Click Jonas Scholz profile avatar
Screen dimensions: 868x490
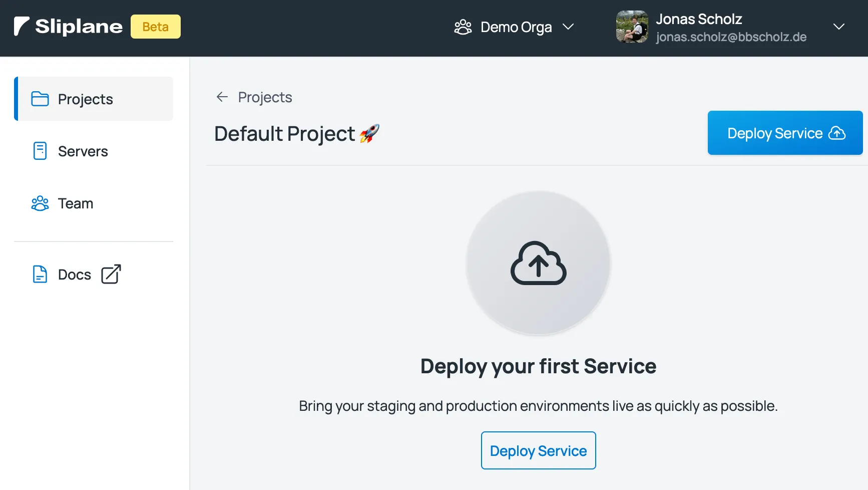tap(632, 27)
